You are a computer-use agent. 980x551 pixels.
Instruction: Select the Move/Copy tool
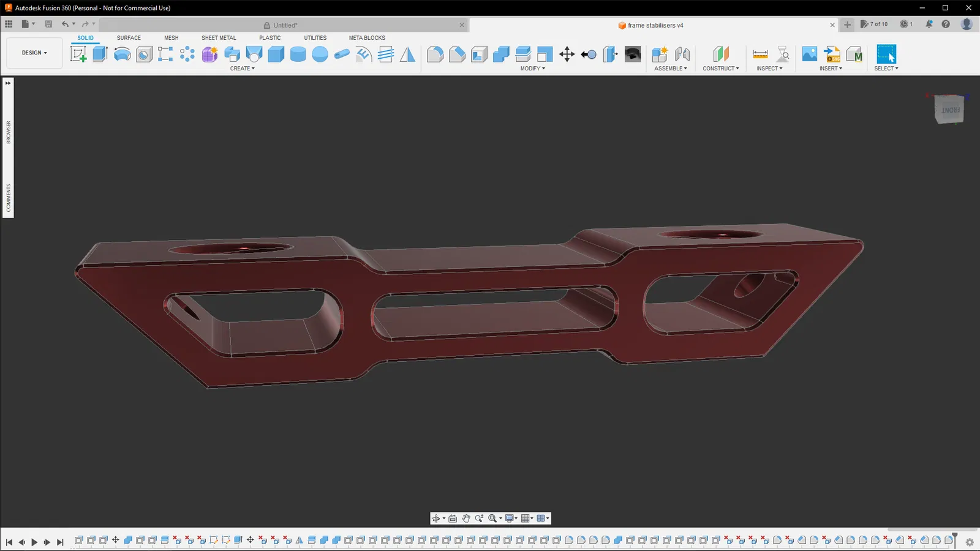(567, 54)
